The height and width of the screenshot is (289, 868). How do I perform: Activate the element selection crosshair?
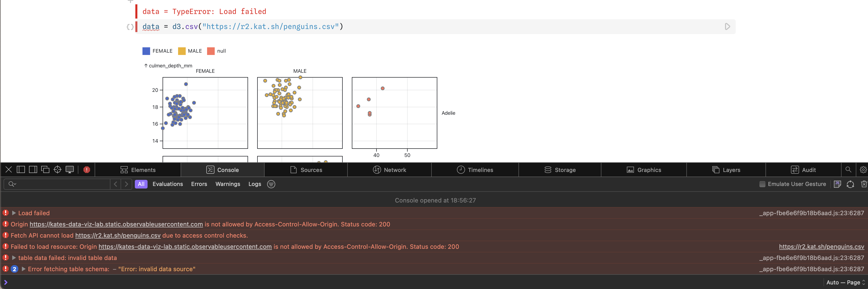[x=57, y=170]
